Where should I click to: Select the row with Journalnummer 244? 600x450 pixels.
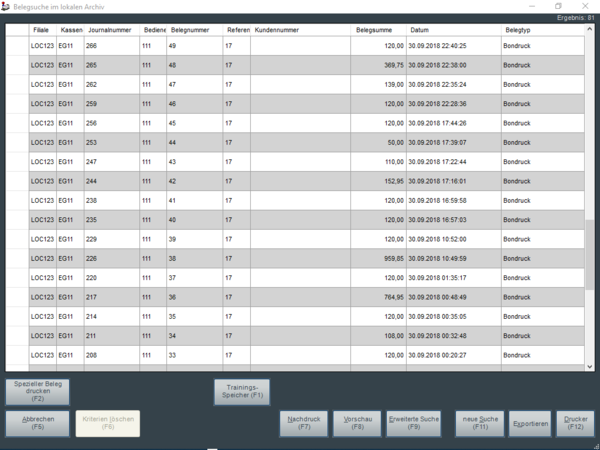[x=300, y=181]
